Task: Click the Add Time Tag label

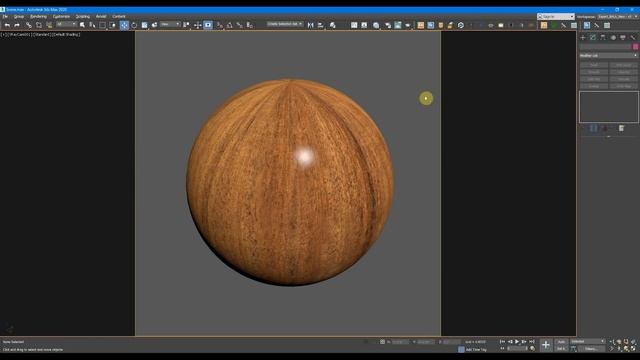Action: tap(476, 349)
